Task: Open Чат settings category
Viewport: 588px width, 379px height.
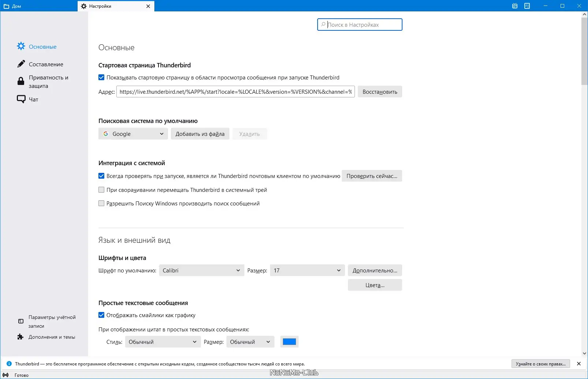Action: point(34,99)
